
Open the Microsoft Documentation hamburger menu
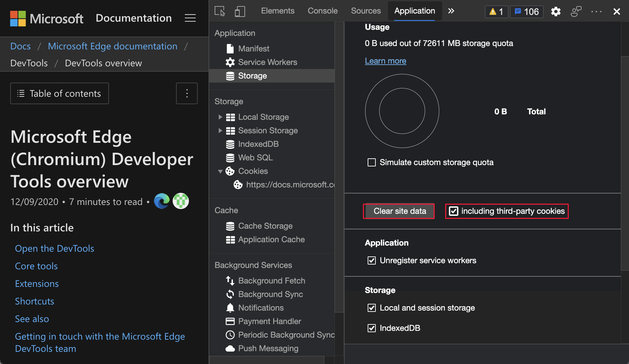190,18
